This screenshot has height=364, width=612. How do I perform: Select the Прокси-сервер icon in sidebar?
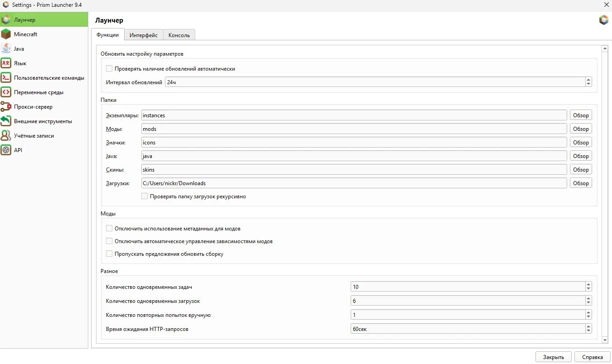pyautogui.click(x=6, y=107)
